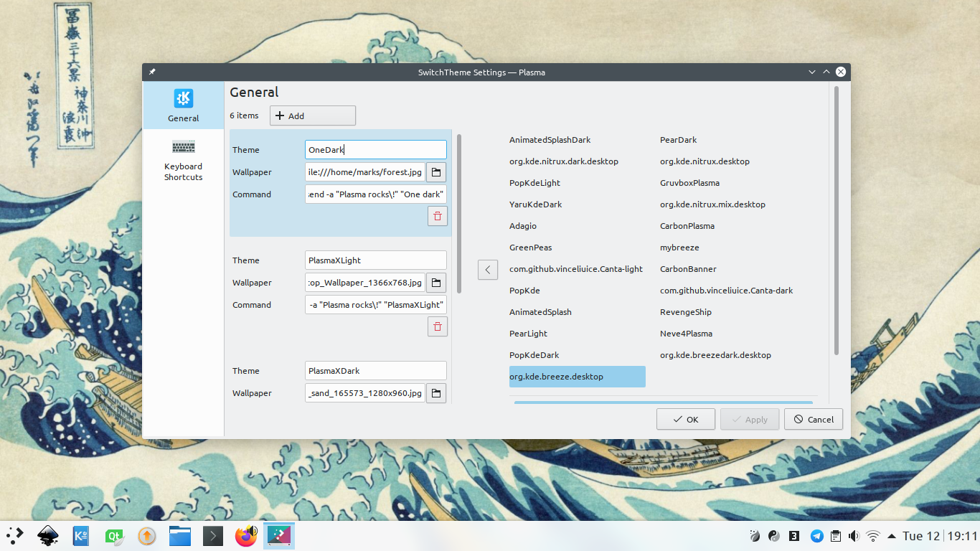Edit the sand_165573 wallpaper path field
The height and width of the screenshot is (551, 980).
pos(365,393)
